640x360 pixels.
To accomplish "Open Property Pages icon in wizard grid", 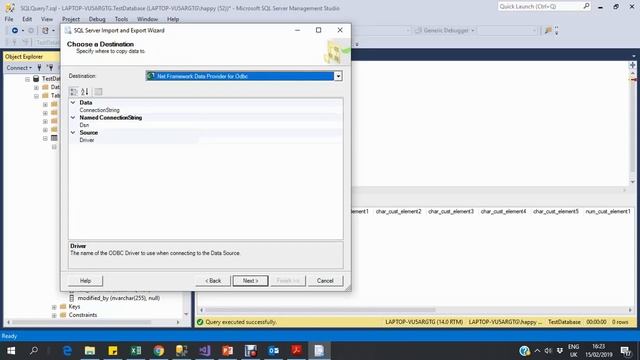I will click(98, 92).
